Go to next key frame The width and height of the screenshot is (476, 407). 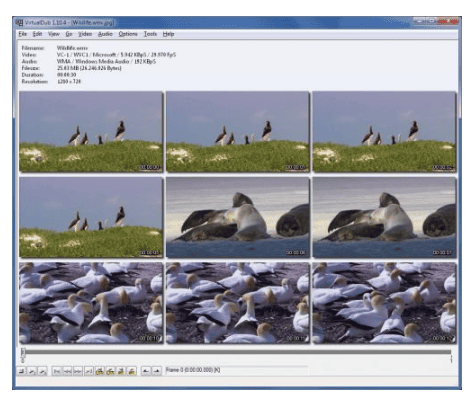click(x=110, y=371)
